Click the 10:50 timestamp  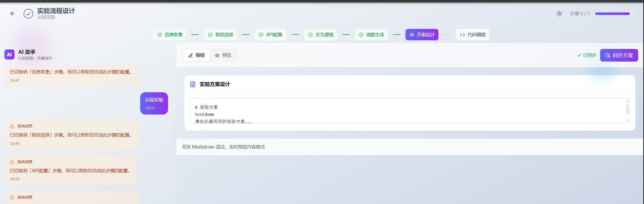pos(14,179)
